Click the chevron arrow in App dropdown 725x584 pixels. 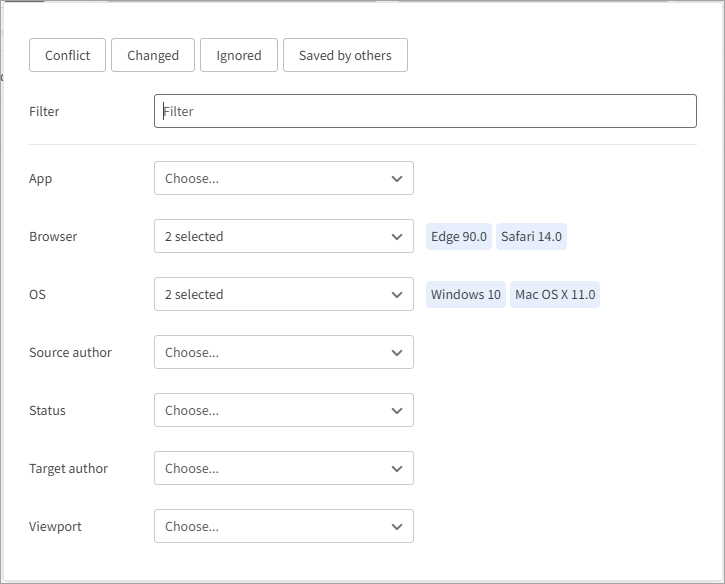pyautogui.click(x=397, y=179)
